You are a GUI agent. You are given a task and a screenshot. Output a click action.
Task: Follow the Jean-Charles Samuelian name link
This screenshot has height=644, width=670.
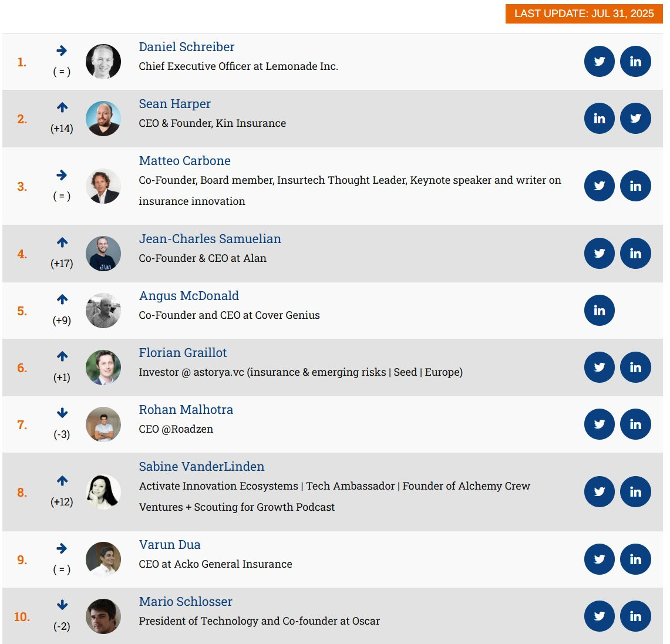(210, 239)
